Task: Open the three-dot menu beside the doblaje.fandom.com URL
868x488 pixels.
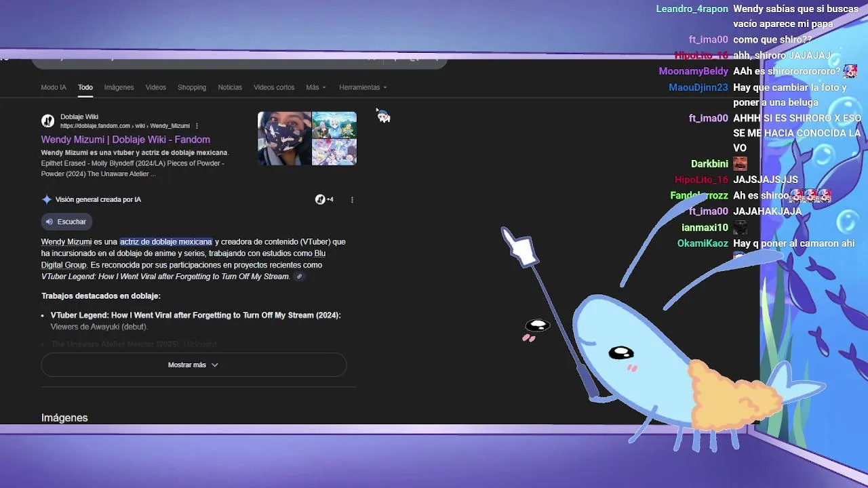Action: click(x=197, y=126)
